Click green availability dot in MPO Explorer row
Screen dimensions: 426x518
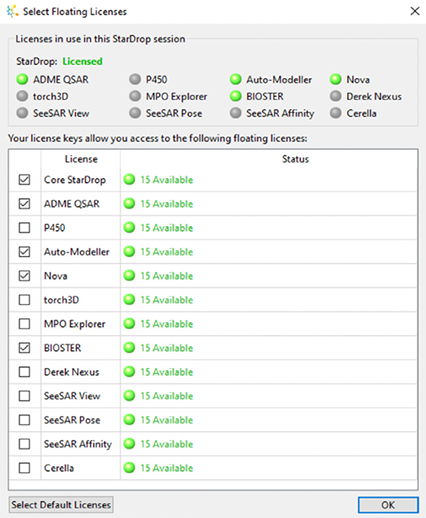129,323
